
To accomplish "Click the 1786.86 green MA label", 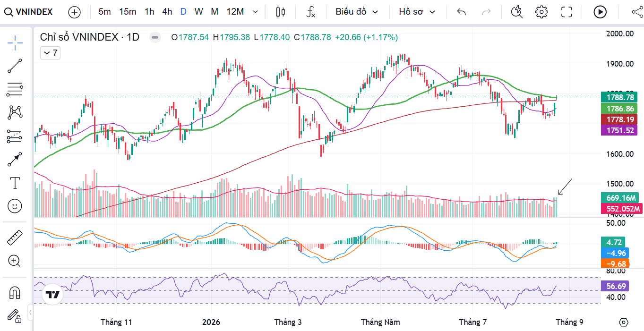I will click(619, 109).
